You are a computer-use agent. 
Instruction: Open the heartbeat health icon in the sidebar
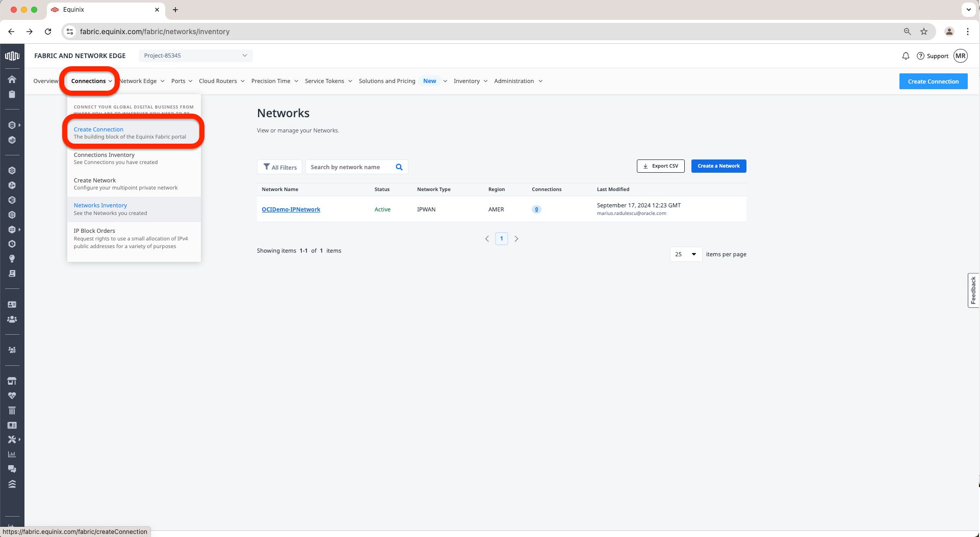pyautogui.click(x=12, y=396)
